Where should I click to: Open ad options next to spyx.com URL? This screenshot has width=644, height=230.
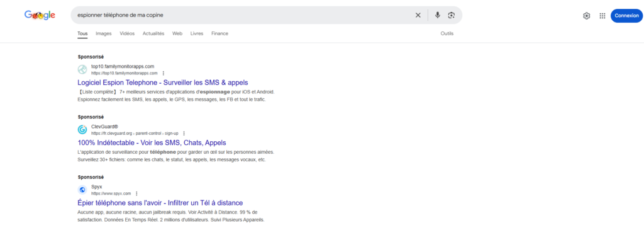coord(136,193)
